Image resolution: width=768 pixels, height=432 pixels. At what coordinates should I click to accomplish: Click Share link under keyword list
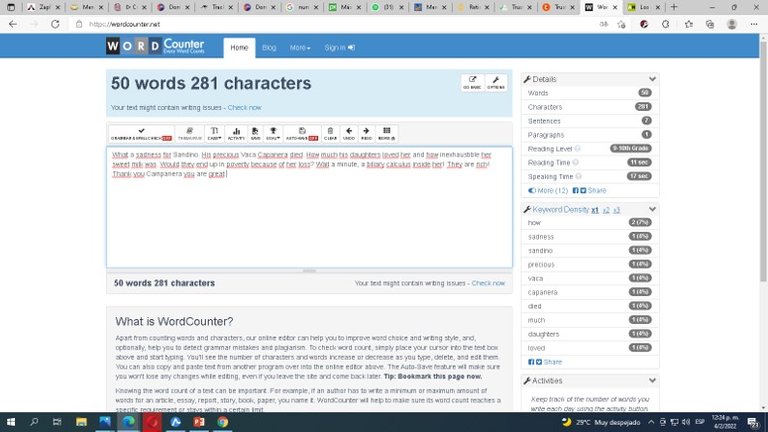tap(552, 362)
